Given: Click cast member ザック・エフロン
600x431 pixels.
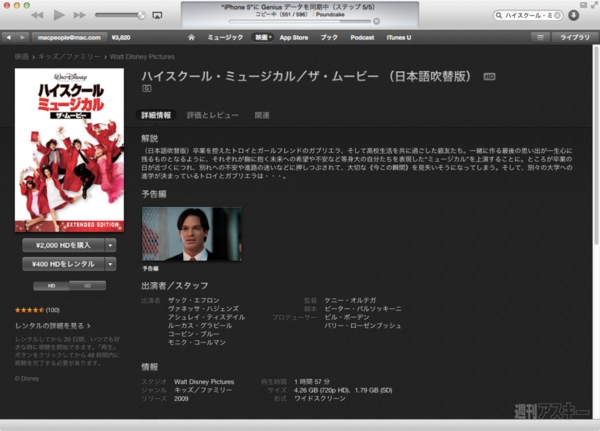Looking at the screenshot, I should [194, 300].
